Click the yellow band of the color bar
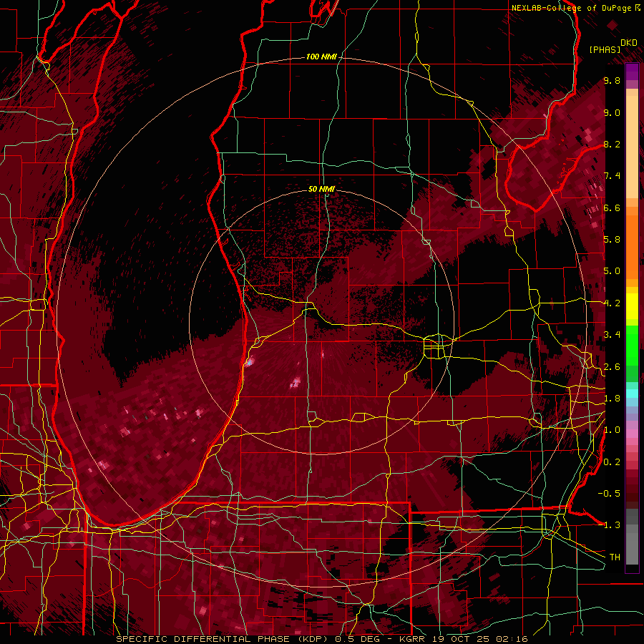 coord(632,306)
